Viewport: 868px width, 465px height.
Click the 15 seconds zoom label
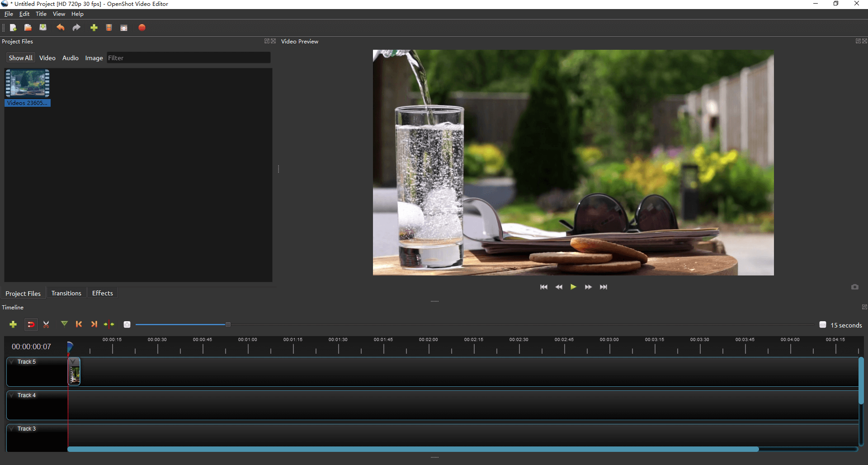click(846, 325)
